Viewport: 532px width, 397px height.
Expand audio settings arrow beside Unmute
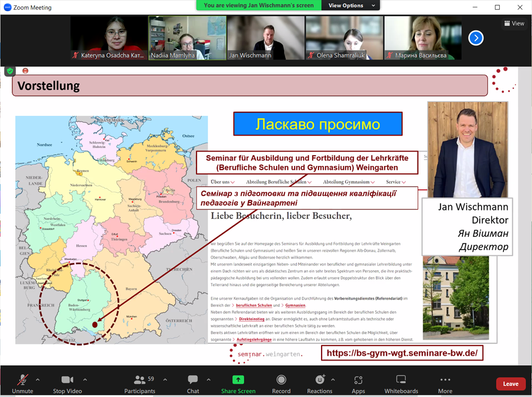point(37,380)
